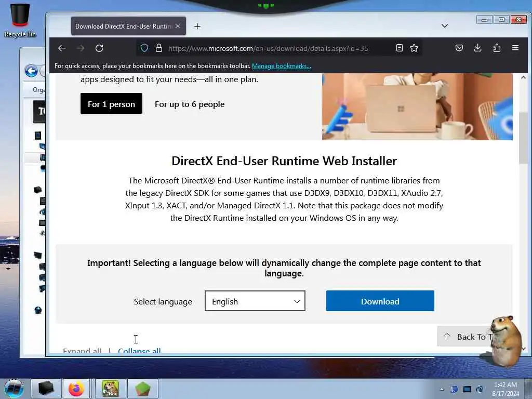Select For 1 person plan tab
532x399 pixels.
coord(111,104)
